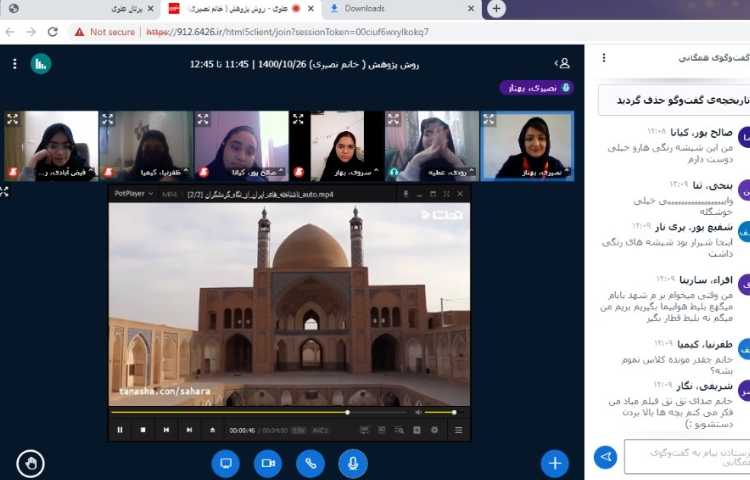The height and width of the screenshot is (480, 750).
Task: Click the chat history cleared notice
Action: [674, 100]
